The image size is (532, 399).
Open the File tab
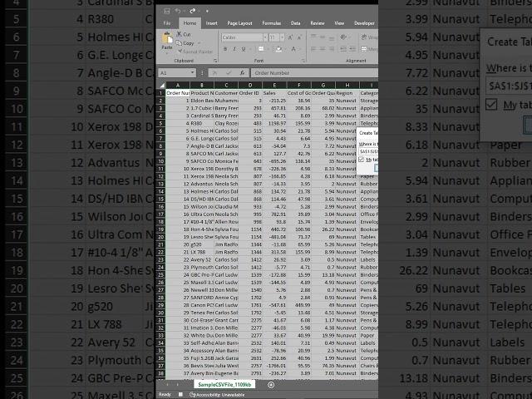[x=167, y=23]
